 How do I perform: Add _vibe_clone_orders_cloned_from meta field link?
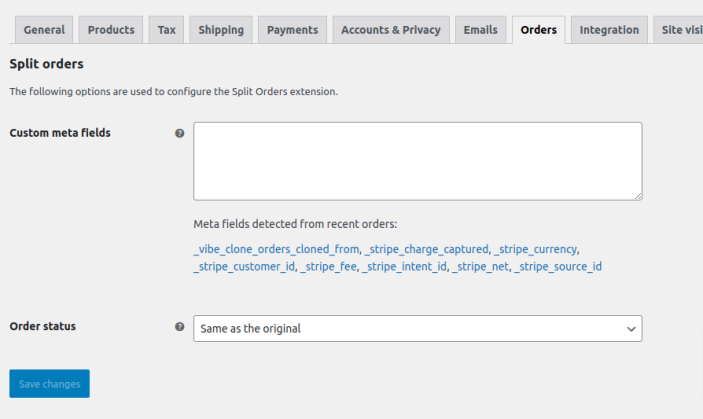coord(276,249)
